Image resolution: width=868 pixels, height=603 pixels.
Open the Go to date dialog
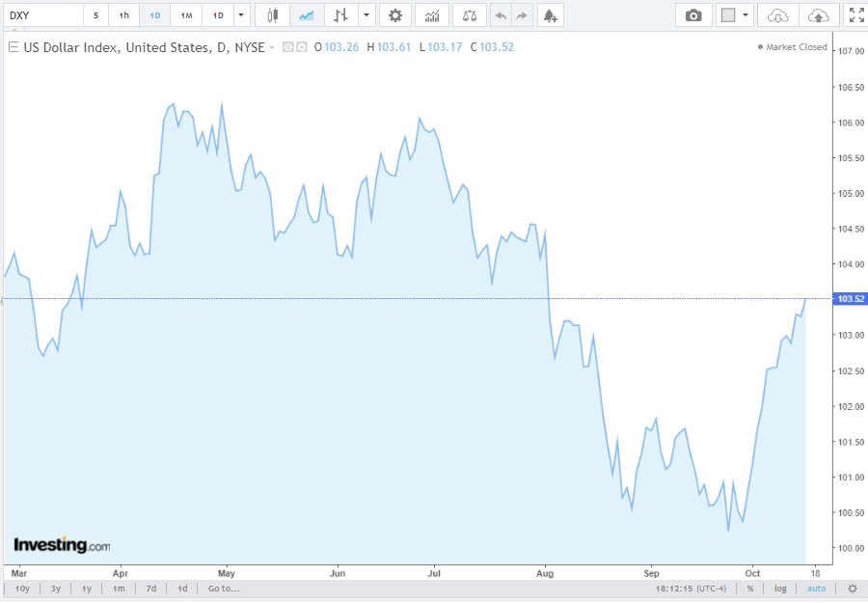223,588
